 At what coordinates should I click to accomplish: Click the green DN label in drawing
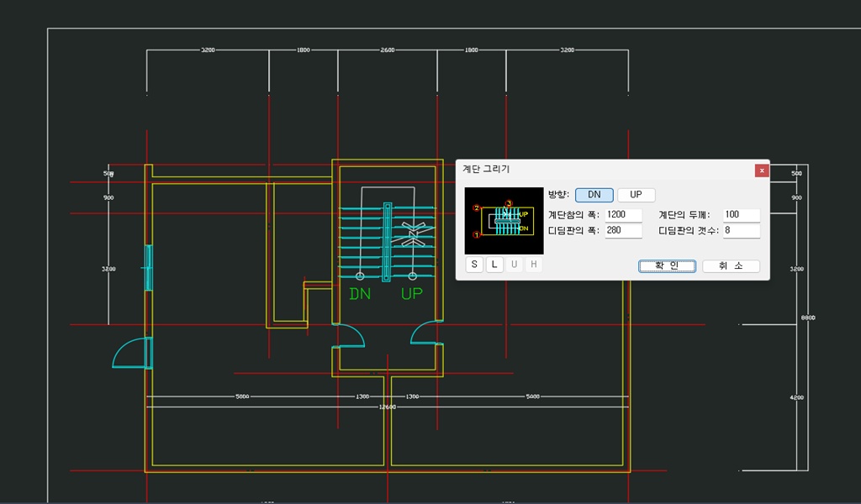coord(360,294)
